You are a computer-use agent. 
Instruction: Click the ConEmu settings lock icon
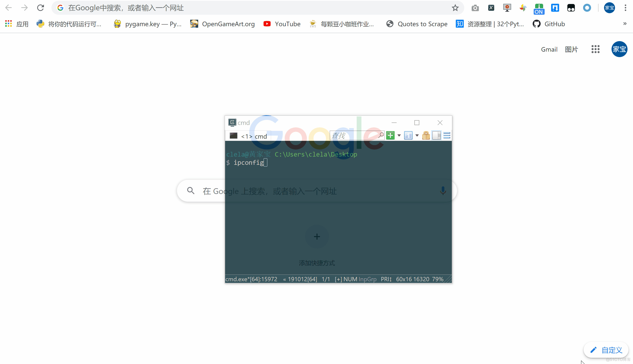426,135
